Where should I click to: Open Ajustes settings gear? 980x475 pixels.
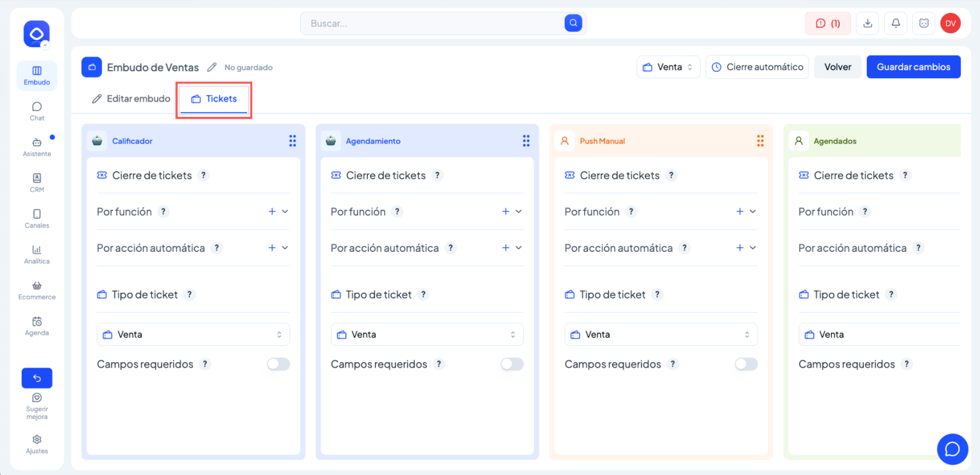coord(37,443)
